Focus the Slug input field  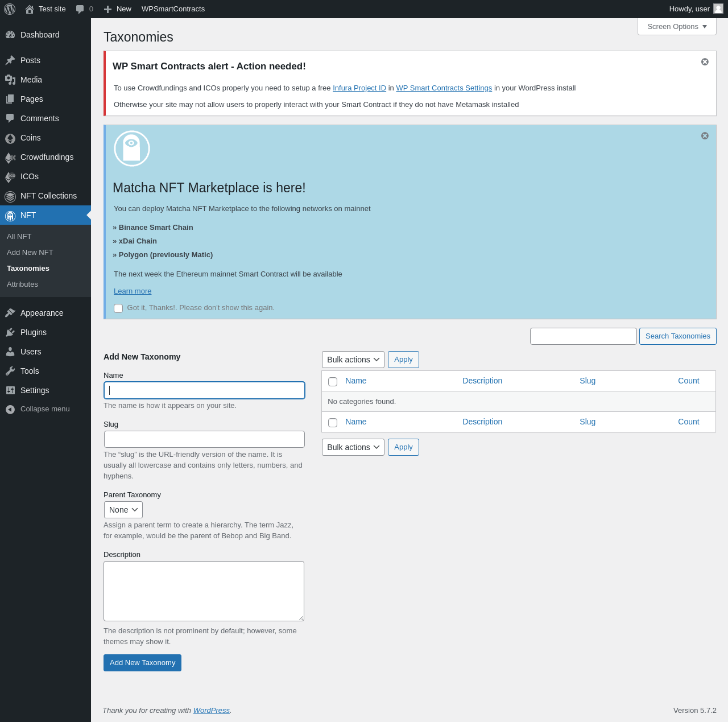pos(204,439)
